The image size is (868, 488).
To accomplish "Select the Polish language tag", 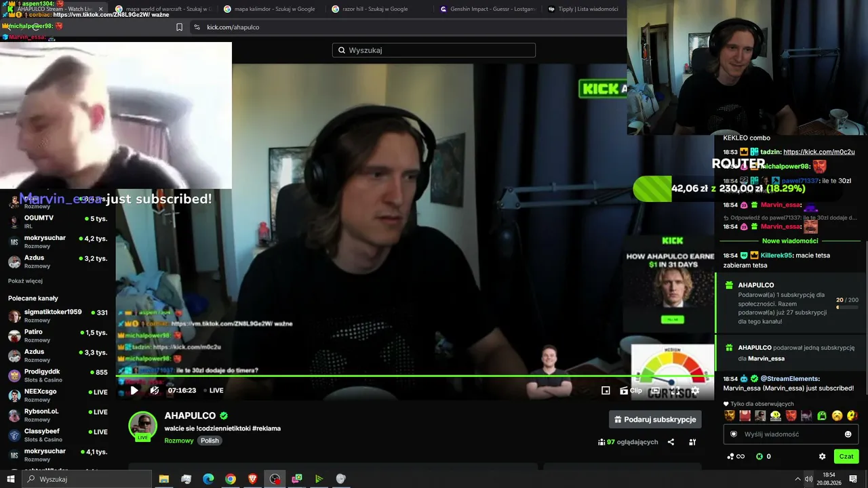I will 210,441.
